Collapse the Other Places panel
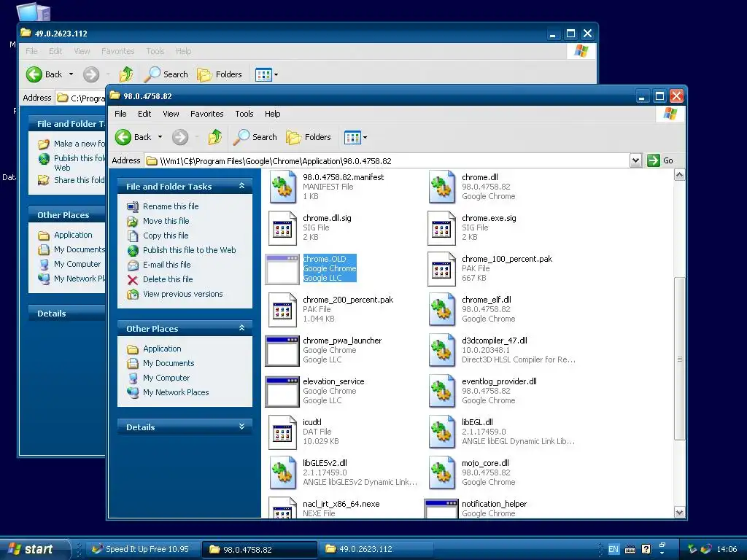The image size is (747, 560). pos(241,328)
